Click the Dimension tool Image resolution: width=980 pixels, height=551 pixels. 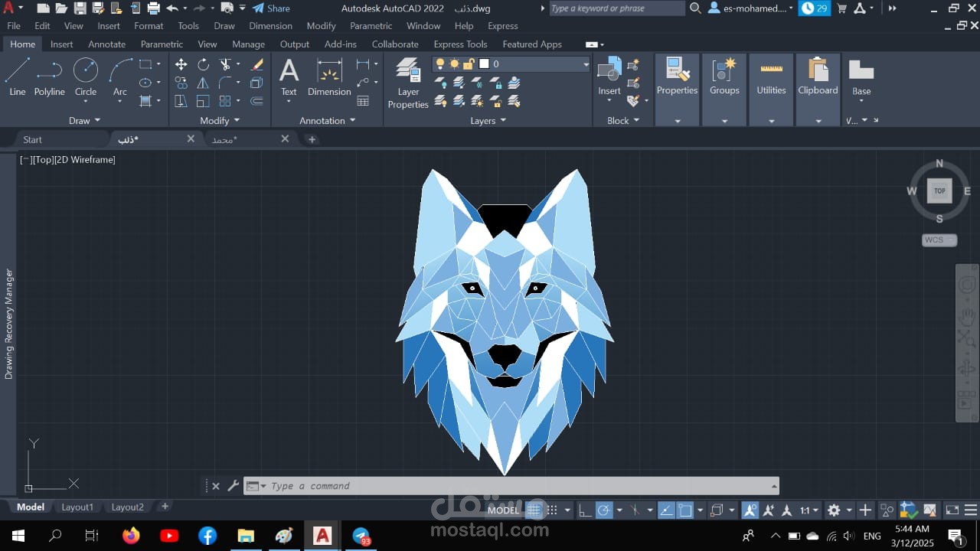(x=329, y=77)
